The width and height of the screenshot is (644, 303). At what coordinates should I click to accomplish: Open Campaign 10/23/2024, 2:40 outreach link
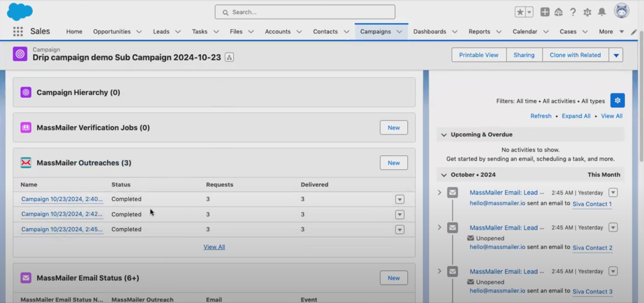coord(62,199)
